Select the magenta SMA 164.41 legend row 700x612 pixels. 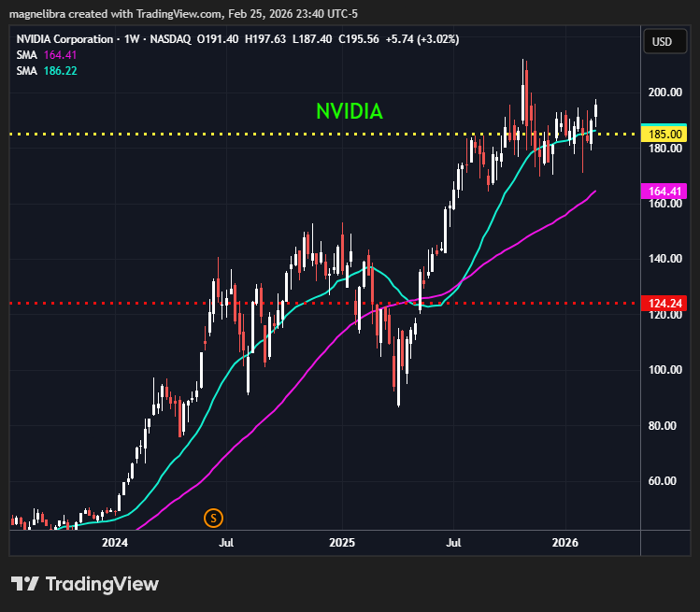[47, 55]
